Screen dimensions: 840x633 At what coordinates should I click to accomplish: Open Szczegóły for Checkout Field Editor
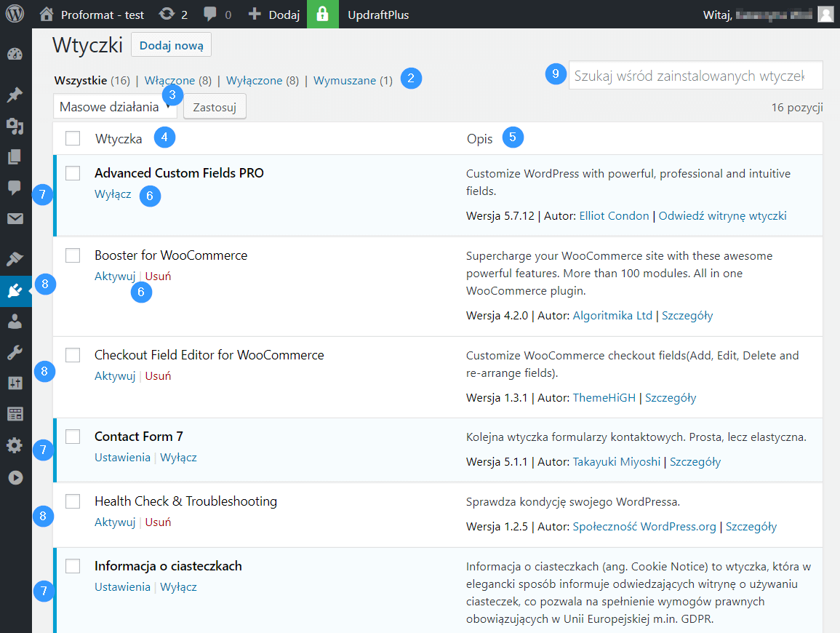(x=671, y=398)
